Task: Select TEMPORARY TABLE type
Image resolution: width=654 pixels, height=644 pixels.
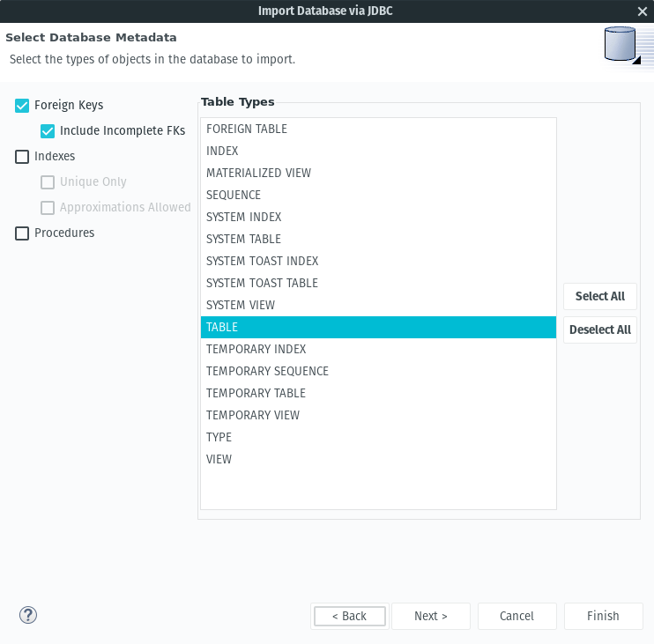Action: click(378, 393)
